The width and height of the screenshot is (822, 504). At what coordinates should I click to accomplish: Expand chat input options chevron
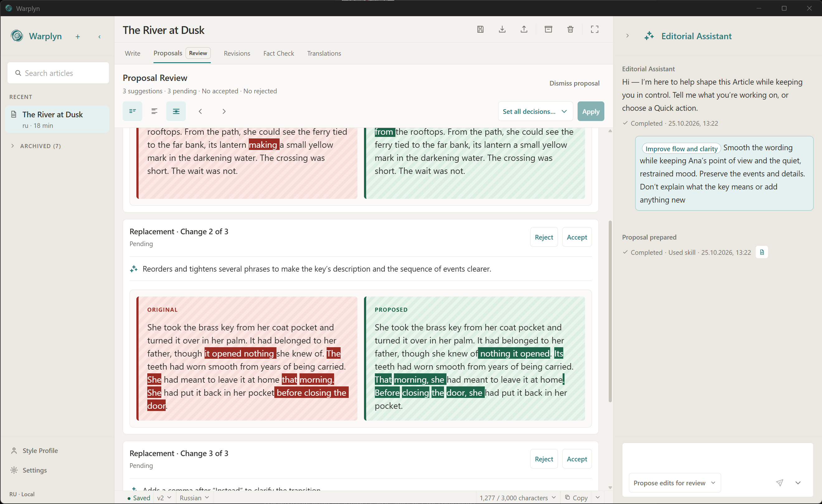point(798,483)
